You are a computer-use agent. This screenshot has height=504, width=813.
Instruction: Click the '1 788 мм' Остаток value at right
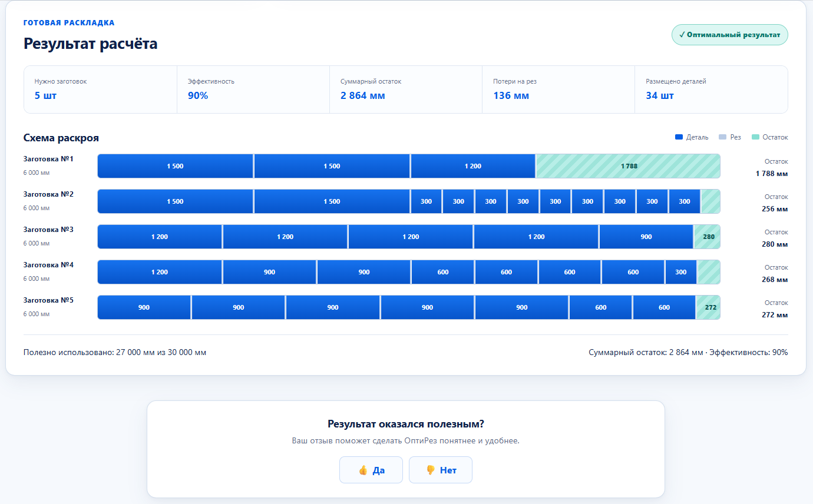coord(772,173)
